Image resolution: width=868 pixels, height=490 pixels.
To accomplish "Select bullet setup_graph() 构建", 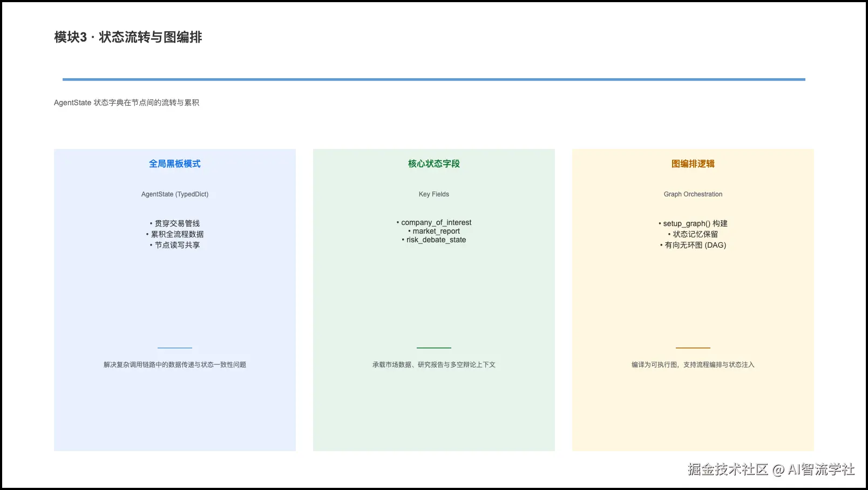I will pos(693,223).
